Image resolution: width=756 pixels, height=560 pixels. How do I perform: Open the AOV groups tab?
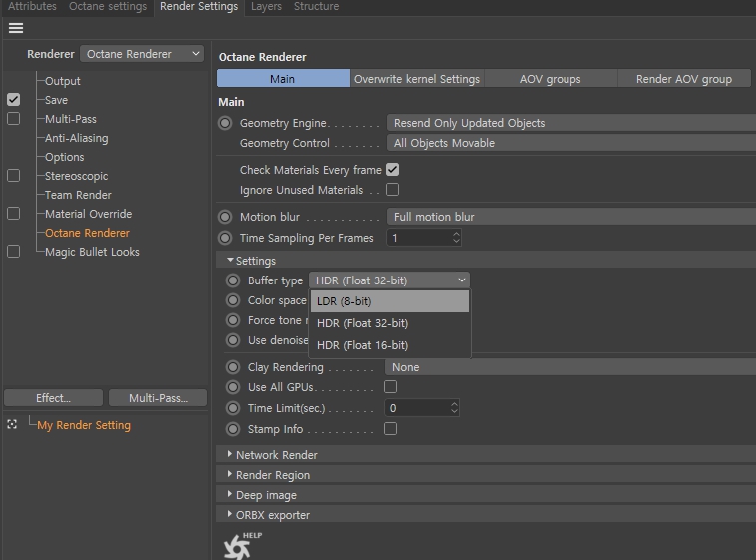click(551, 79)
